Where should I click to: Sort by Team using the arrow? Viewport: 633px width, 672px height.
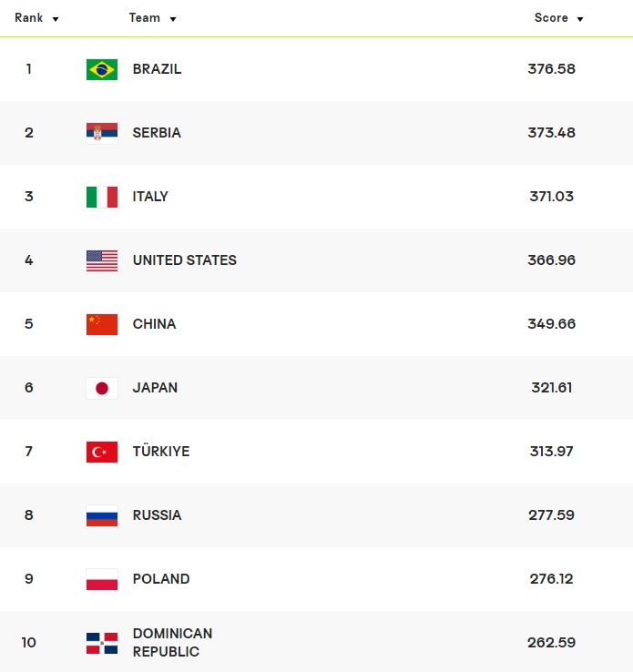[173, 19]
